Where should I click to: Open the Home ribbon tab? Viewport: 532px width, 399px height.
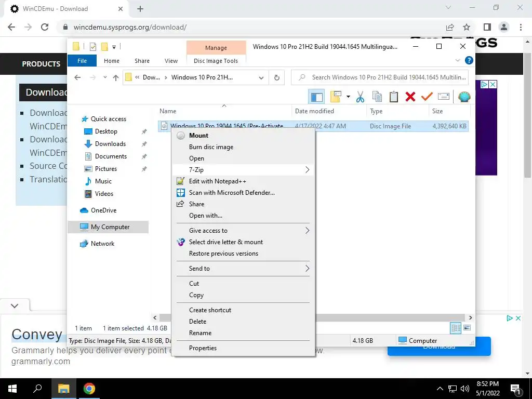pyautogui.click(x=112, y=61)
